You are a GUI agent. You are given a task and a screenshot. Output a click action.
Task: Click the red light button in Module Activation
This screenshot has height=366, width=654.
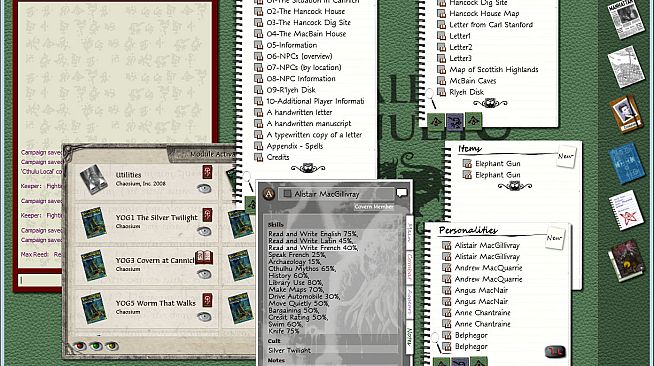(x=79, y=346)
